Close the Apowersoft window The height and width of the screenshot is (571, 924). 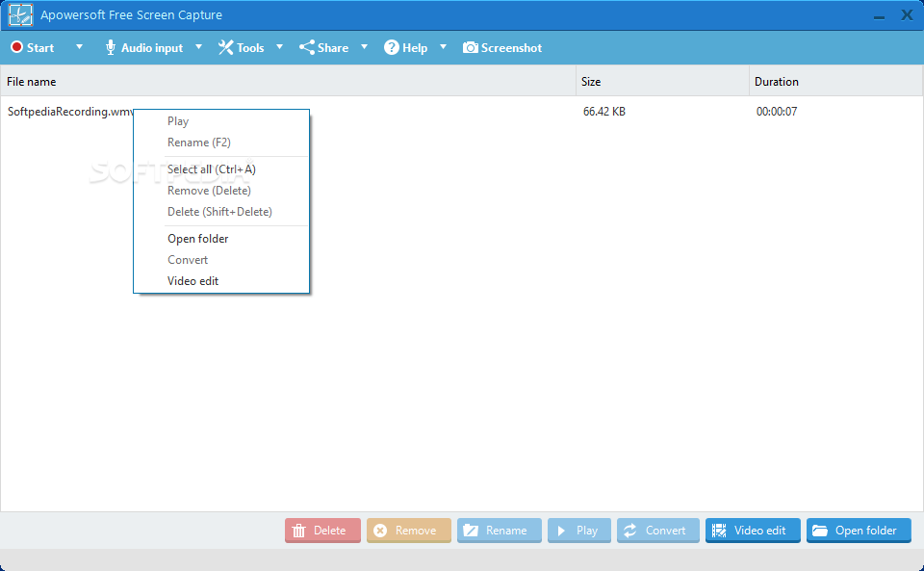907,15
